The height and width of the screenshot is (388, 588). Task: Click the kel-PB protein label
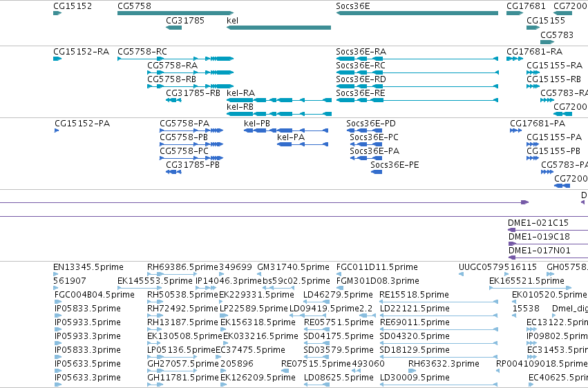[257, 123]
